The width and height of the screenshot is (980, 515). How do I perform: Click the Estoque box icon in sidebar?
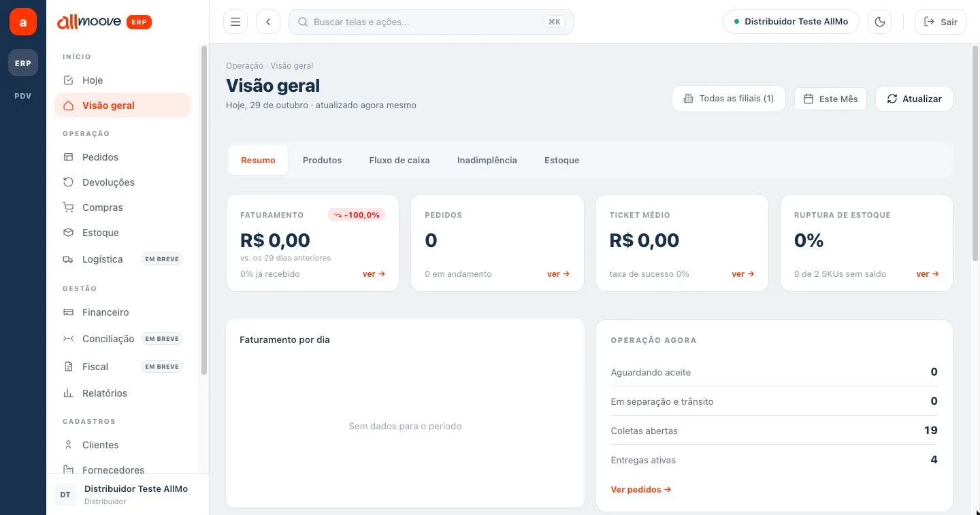click(68, 233)
